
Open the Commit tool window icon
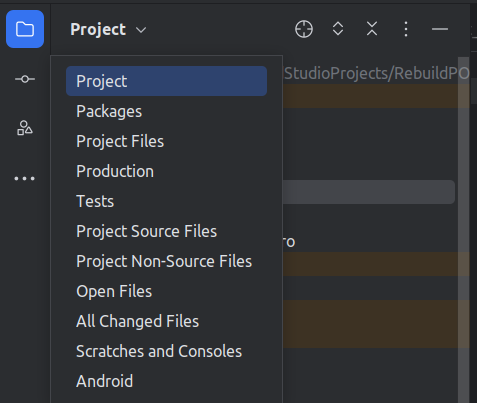point(25,79)
